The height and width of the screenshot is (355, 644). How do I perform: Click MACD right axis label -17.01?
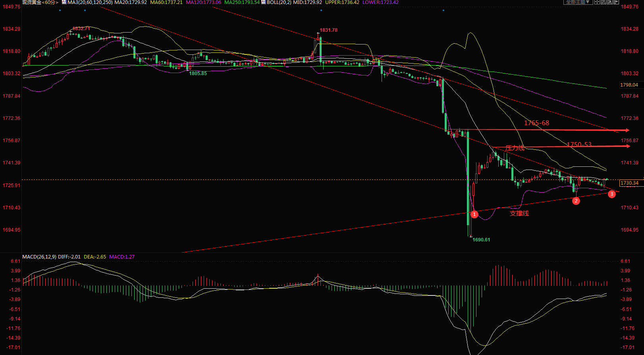click(x=628, y=347)
